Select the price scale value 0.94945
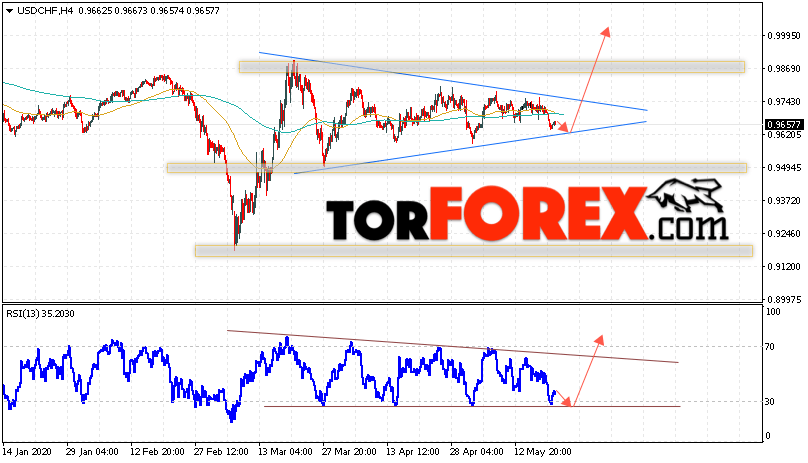The width and height of the screenshot is (808, 463). click(784, 168)
